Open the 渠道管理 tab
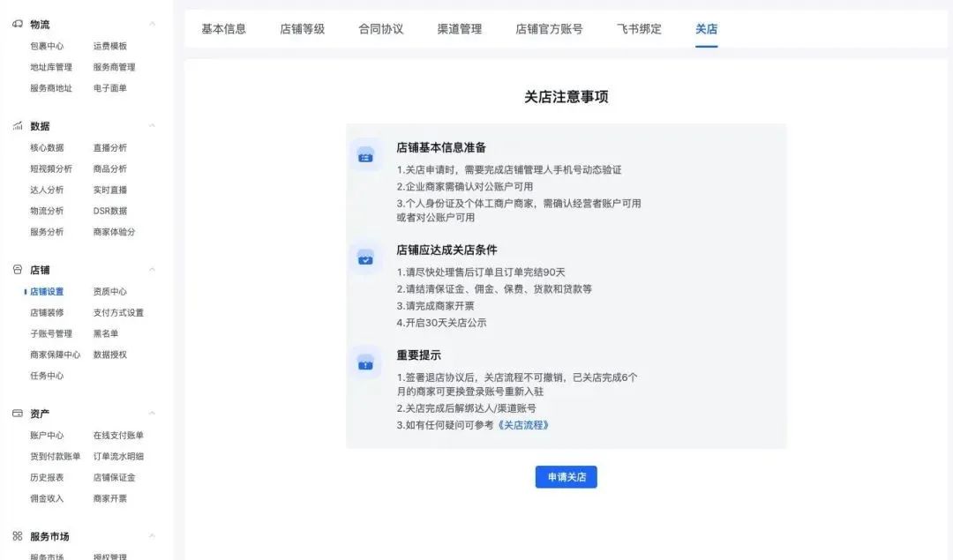 458,28
